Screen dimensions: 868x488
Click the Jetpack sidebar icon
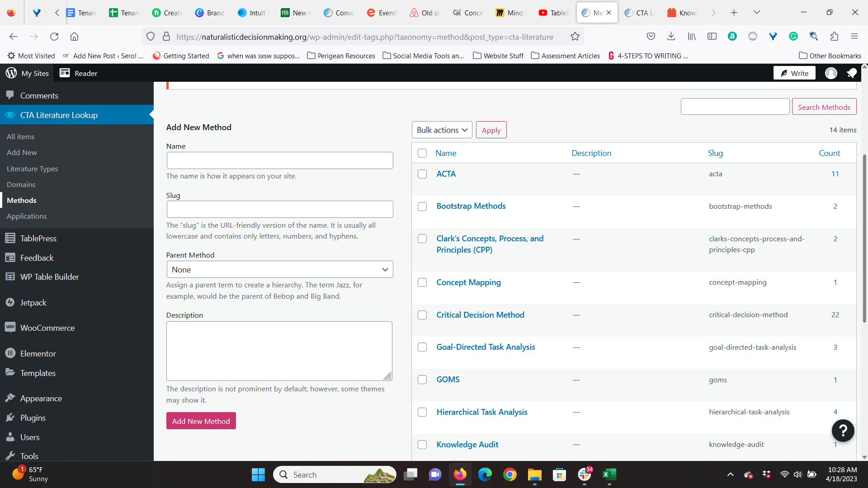[10, 302]
